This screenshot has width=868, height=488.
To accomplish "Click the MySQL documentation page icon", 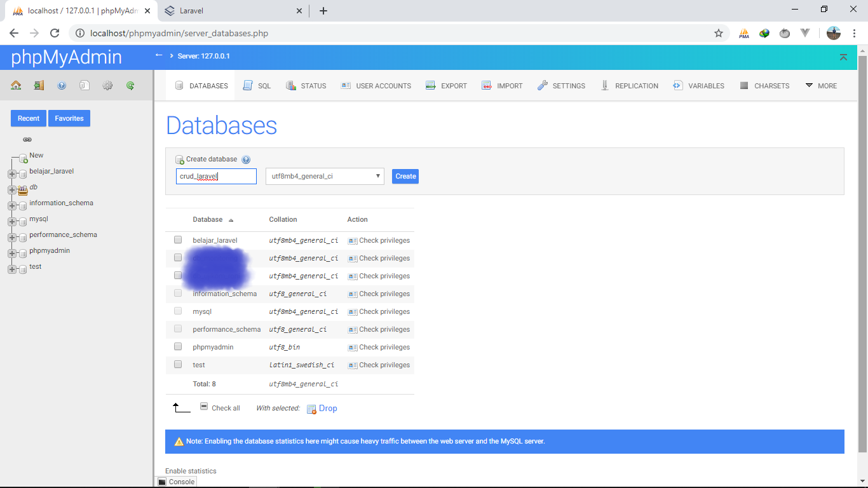I will [85, 85].
